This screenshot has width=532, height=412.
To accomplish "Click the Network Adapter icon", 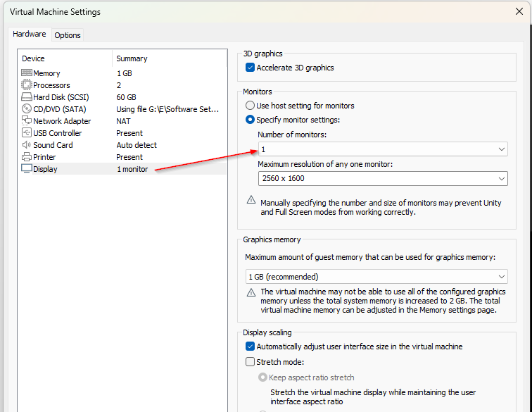I will point(27,121).
